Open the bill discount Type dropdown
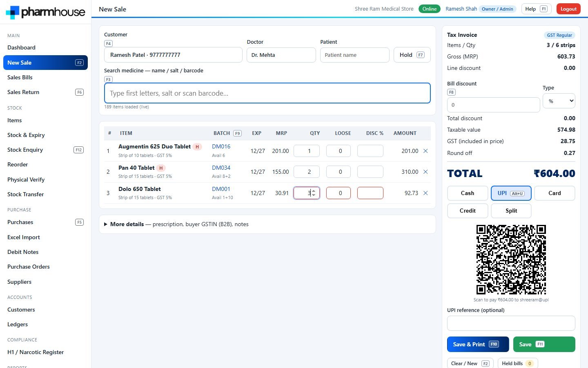Image resolution: width=588 pixels, height=368 pixels. [559, 101]
